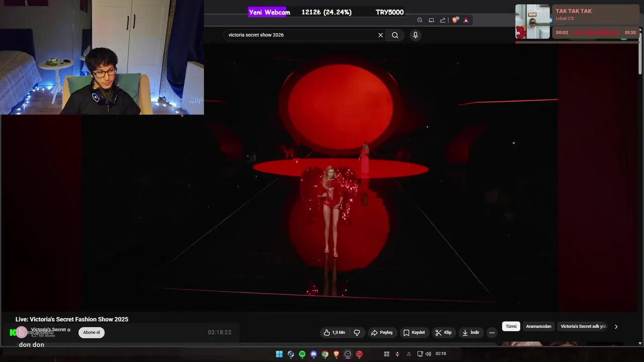This screenshot has height=362, width=644.
Task: Like the video (1,3 Mn)
Action: click(x=334, y=332)
